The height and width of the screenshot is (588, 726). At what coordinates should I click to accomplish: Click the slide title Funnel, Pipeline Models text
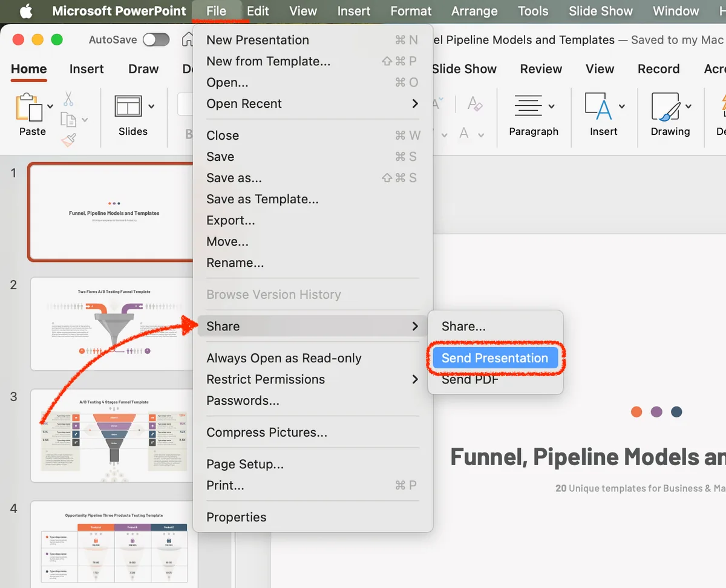[587, 457]
